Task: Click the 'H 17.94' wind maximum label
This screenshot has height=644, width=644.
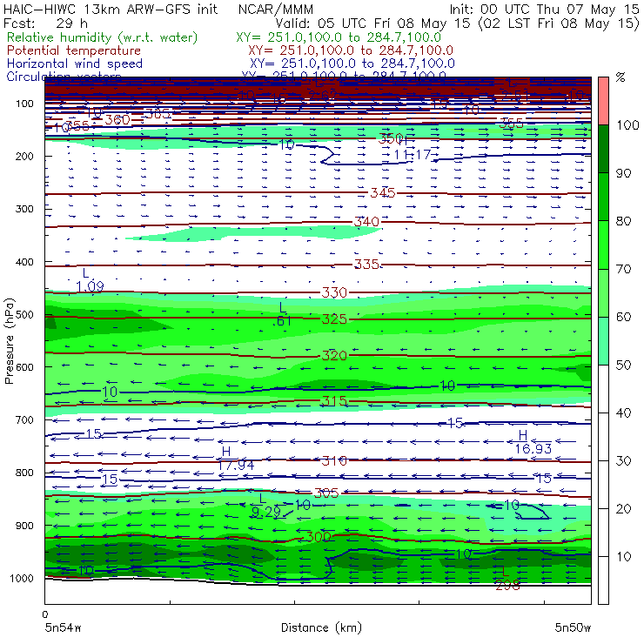Action: pyautogui.click(x=235, y=459)
